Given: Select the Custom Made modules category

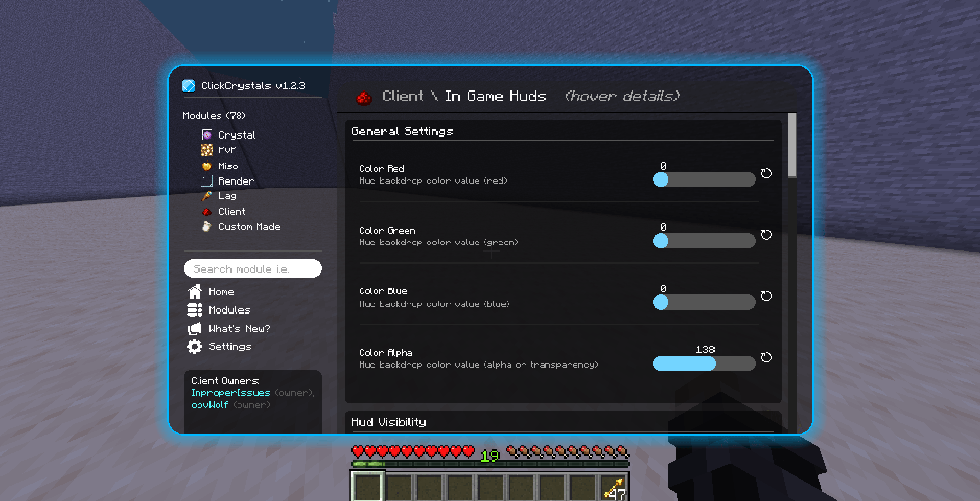Looking at the screenshot, I should tap(249, 227).
